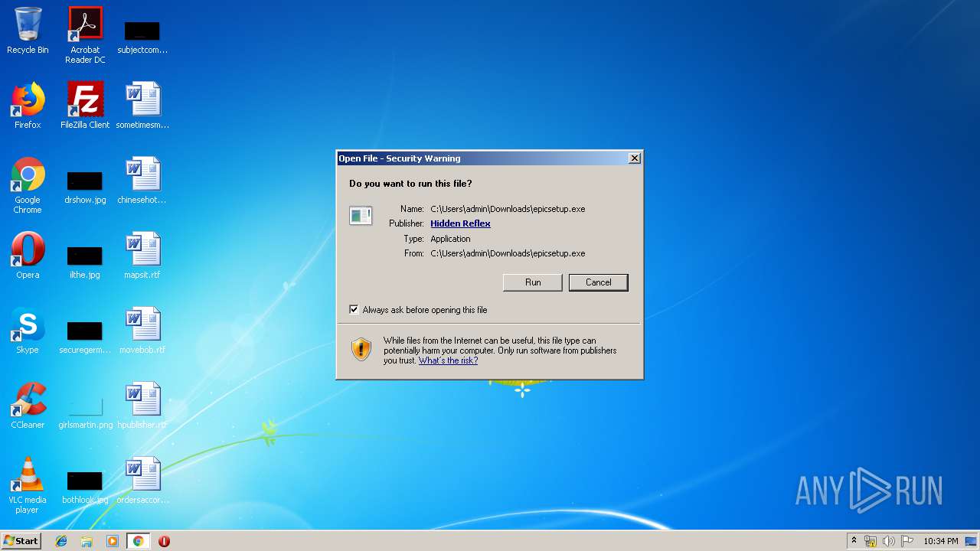Select the securegerm... image file
980x551 pixels.
coord(85,337)
